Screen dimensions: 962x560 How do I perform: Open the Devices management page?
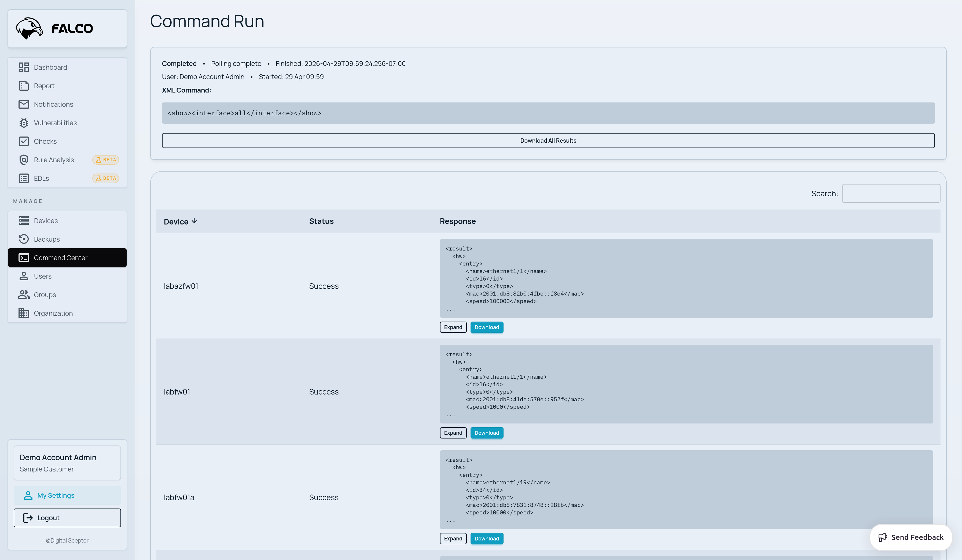67,221
